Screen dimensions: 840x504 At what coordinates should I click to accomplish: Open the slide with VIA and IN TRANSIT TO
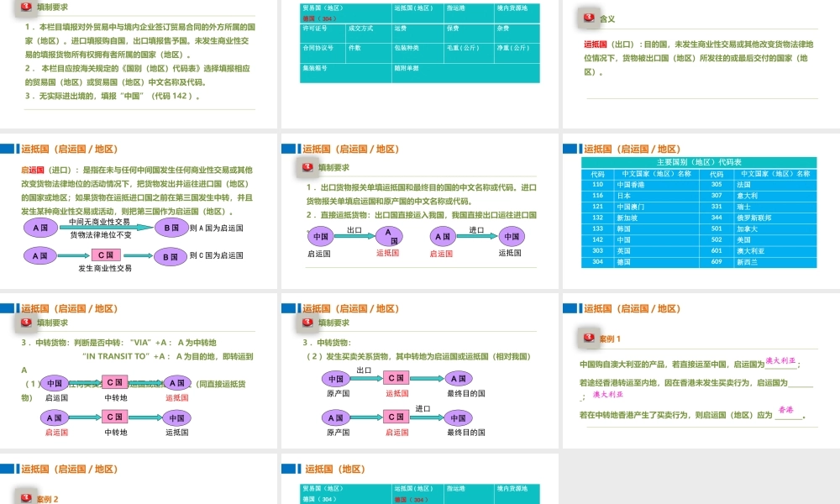click(139, 370)
